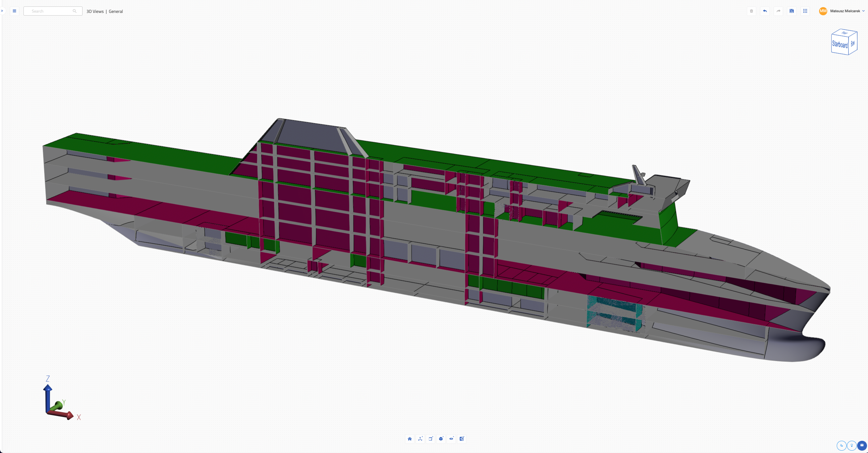Open the hamburger menu

click(x=14, y=11)
